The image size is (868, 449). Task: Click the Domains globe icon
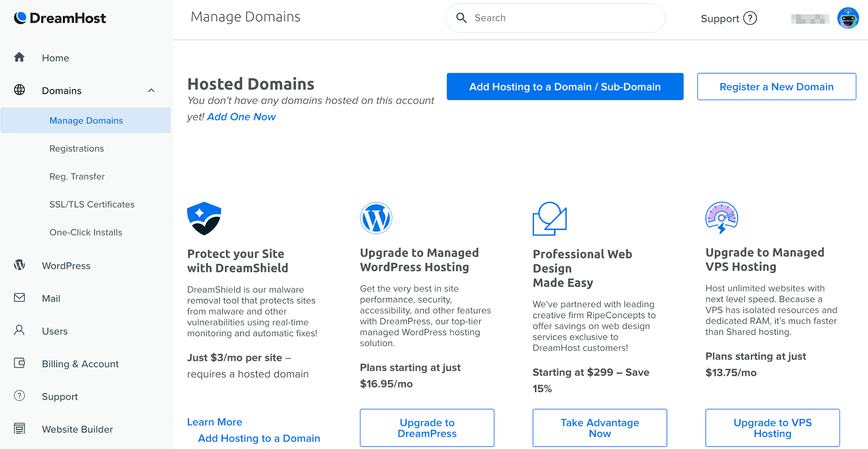click(19, 90)
